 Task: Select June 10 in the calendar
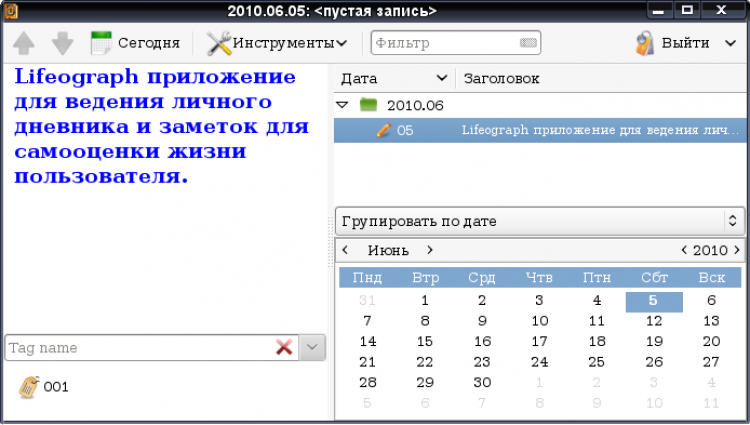pyautogui.click(x=540, y=321)
